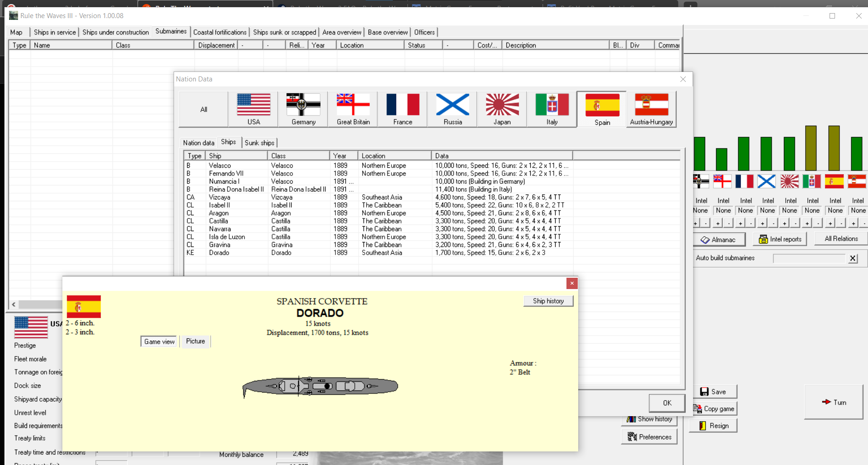Click the tall olive tension bar for Italy
This screenshot has width=868, height=465.
point(811,148)
